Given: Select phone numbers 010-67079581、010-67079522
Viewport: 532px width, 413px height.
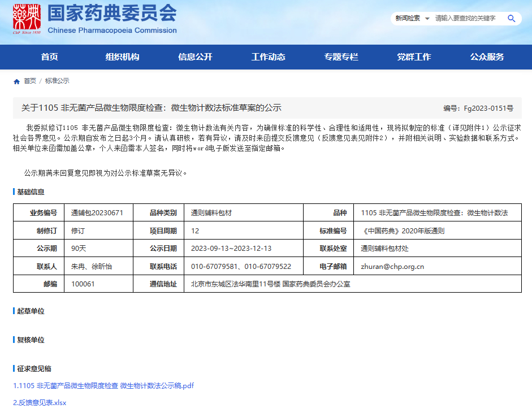Looking at the screenshot, I should pos(241,267).
